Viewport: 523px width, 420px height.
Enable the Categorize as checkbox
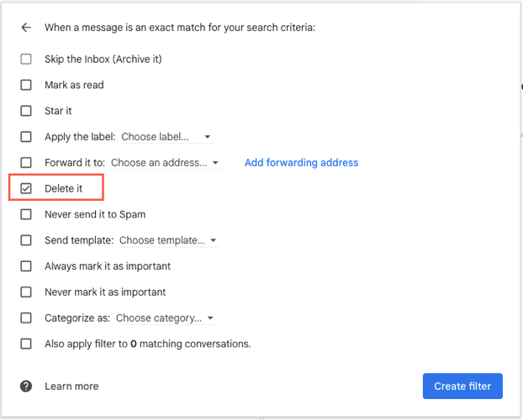(26, 318)
